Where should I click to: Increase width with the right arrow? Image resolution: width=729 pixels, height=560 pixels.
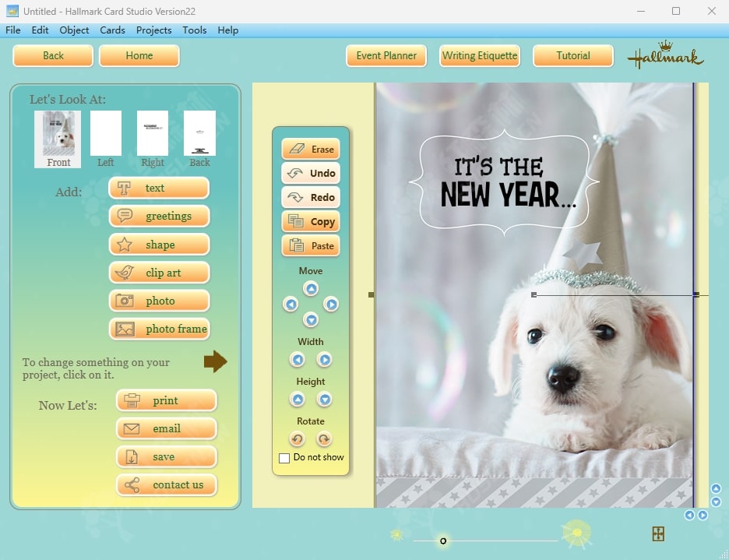tap(325, 360)
